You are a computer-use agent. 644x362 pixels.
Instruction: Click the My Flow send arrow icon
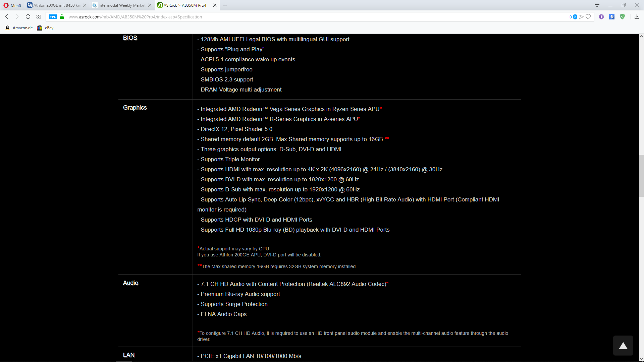pos(582,17)
